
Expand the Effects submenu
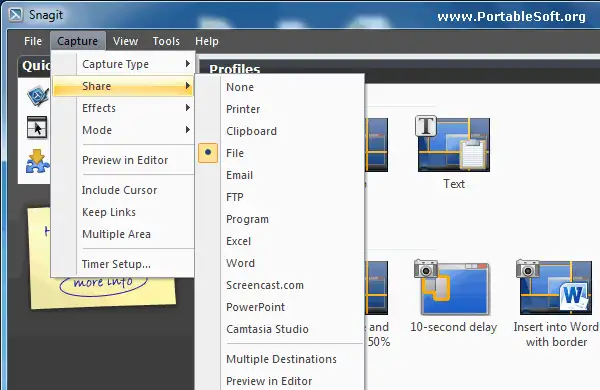coord(123,108)
